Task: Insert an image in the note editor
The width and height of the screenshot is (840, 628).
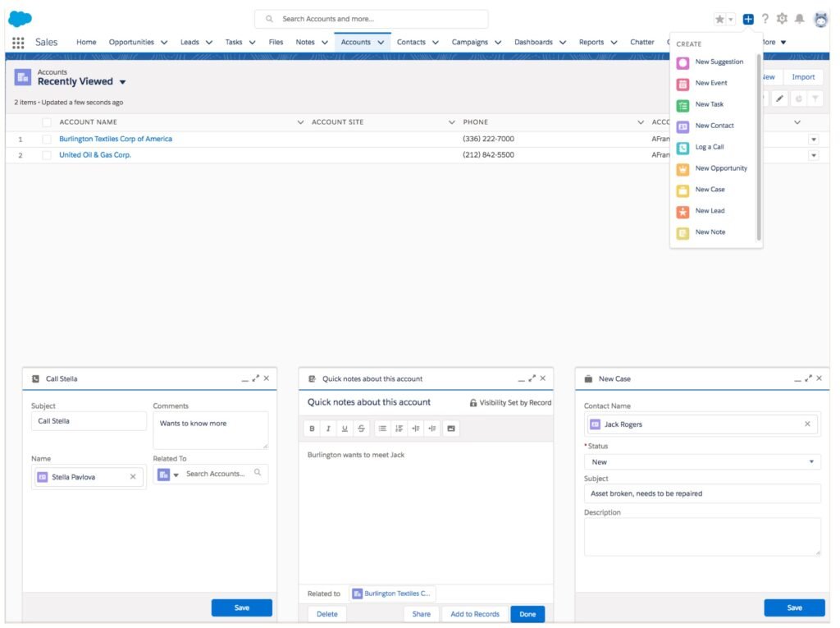Action: point(451,429)
